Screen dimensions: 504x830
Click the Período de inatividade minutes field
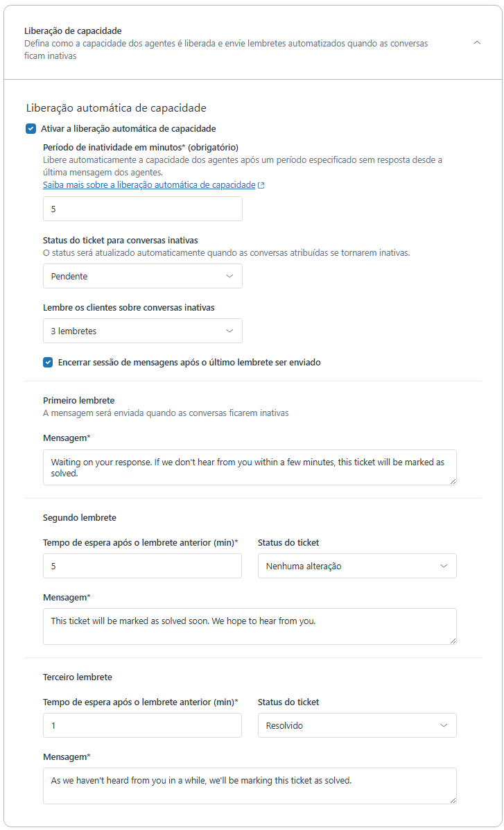[143, 209]
